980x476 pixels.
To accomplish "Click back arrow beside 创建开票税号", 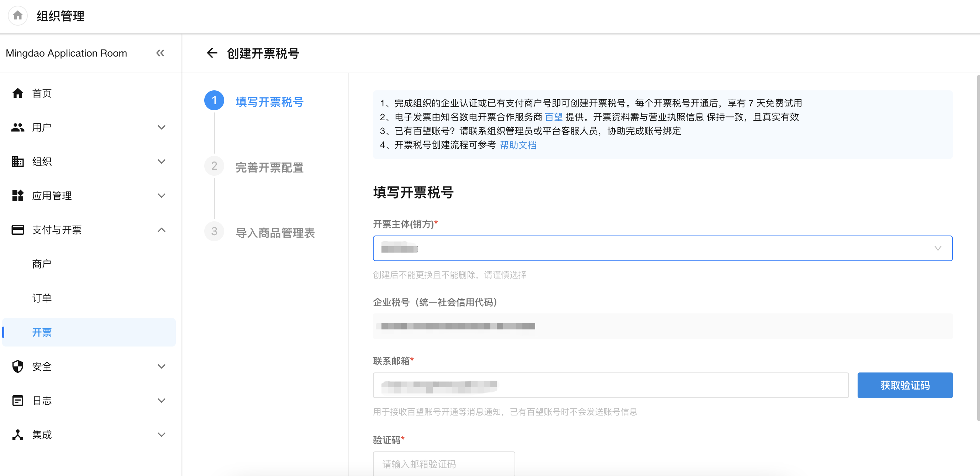I will (212, 53).
